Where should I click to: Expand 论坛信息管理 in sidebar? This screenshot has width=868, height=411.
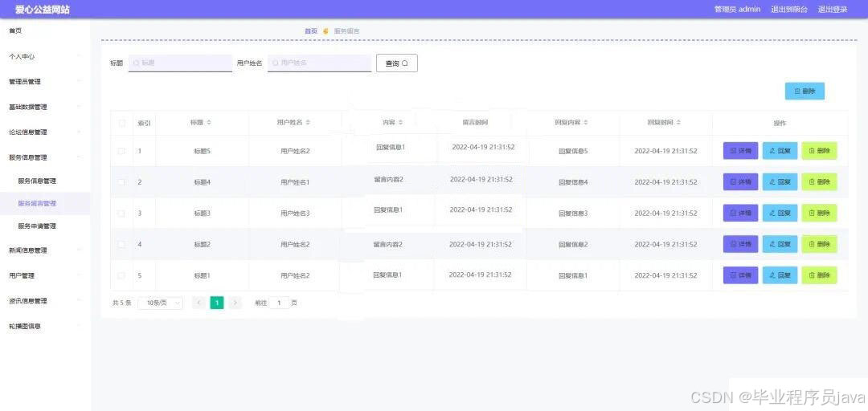pos(45,132)
